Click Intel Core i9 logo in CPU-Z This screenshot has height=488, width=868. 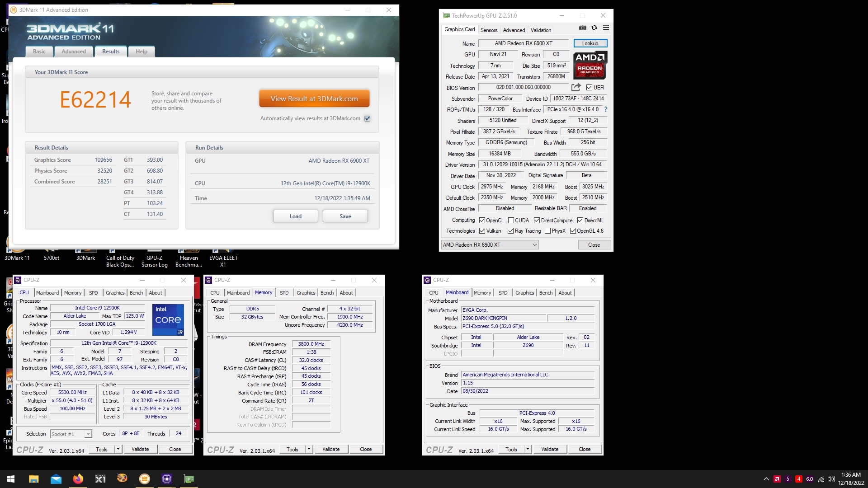[x=168, y=320]
